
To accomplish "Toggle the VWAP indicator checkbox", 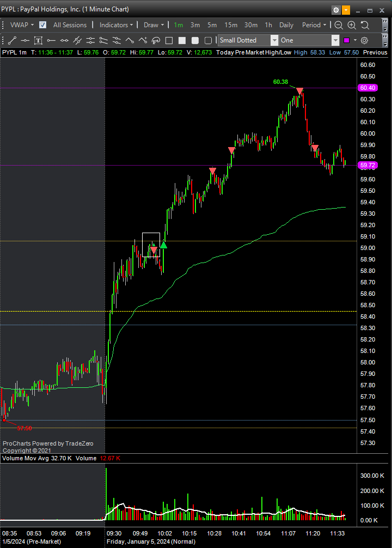I will coord(42,25).
